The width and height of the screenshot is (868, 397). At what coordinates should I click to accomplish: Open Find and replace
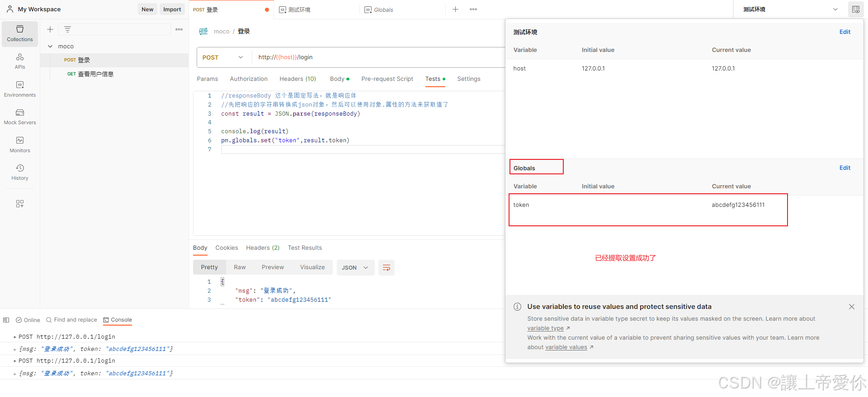tap(71, 320)
